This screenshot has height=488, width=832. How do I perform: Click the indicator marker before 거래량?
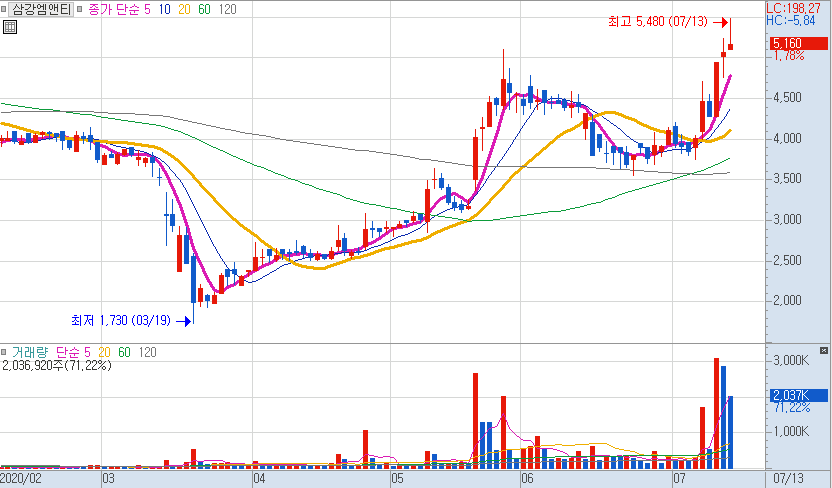pos(4,352)
